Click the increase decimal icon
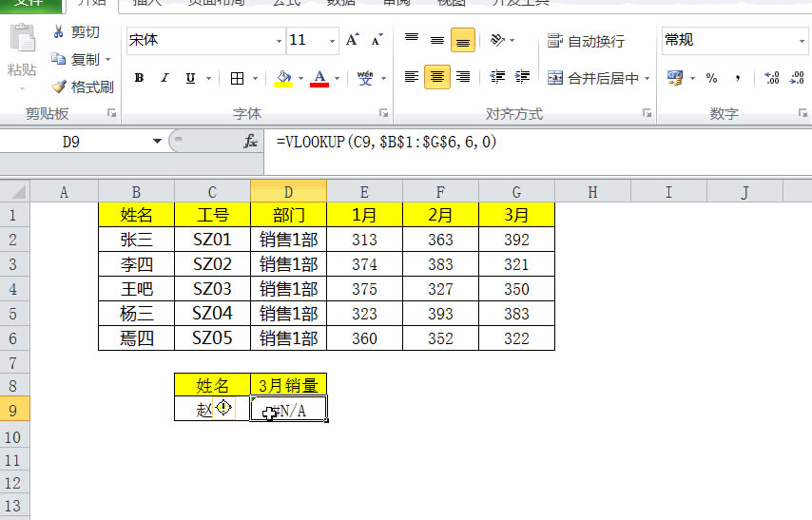The image size is (812, 520). pyautogui.click(x=772, y=78)
